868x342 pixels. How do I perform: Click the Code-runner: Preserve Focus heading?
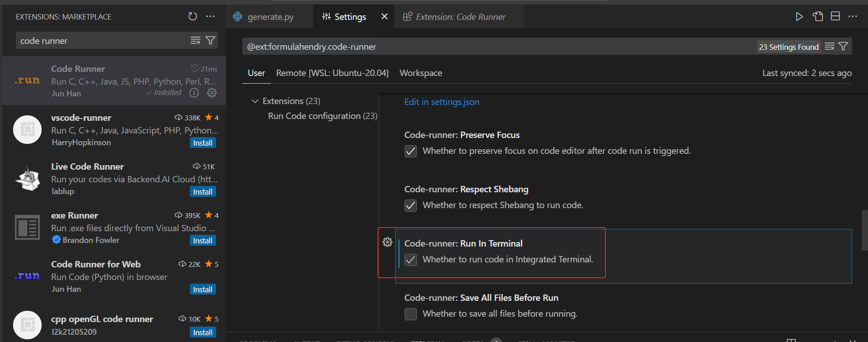tap(462, 135)
